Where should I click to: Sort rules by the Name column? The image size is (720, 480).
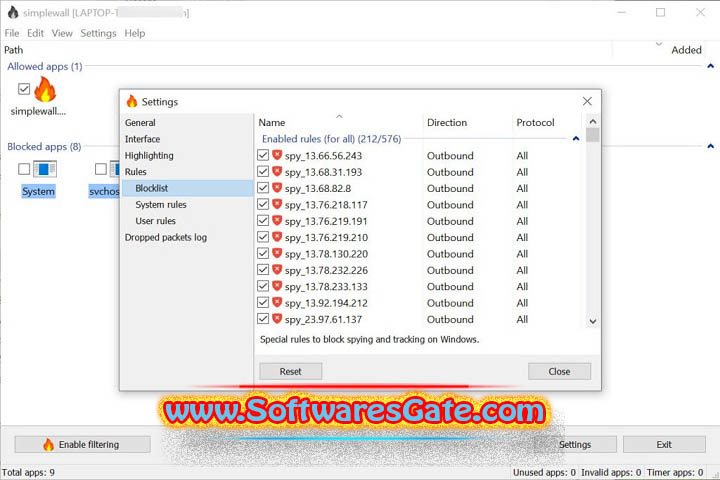[x=338, y=122]
